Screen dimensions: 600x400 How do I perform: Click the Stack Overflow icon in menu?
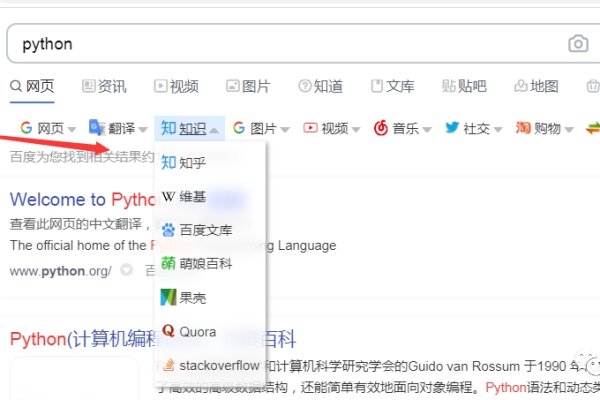click(169, 365)
